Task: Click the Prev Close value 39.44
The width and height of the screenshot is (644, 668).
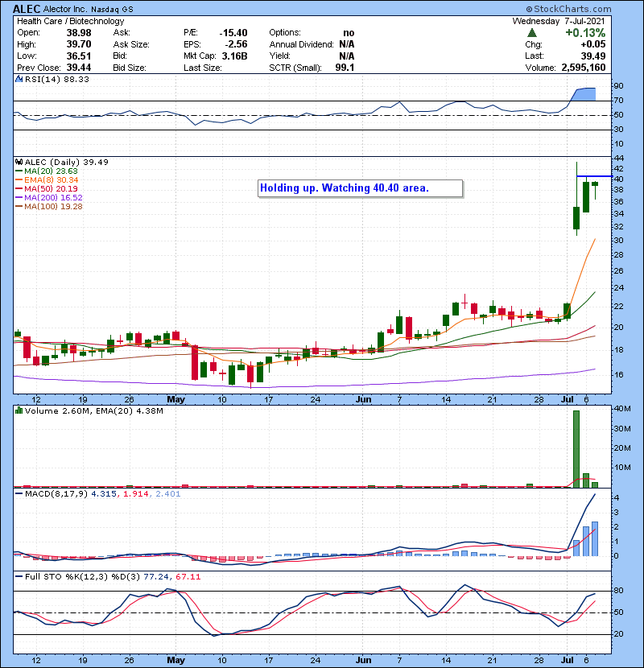Action: coord(78,68)
